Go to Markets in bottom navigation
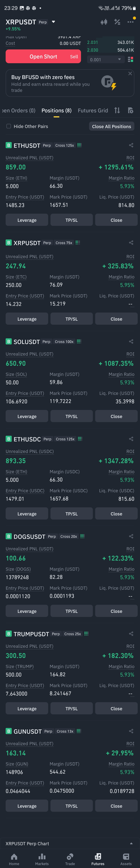140x868 pixels. tap(42, 859)
